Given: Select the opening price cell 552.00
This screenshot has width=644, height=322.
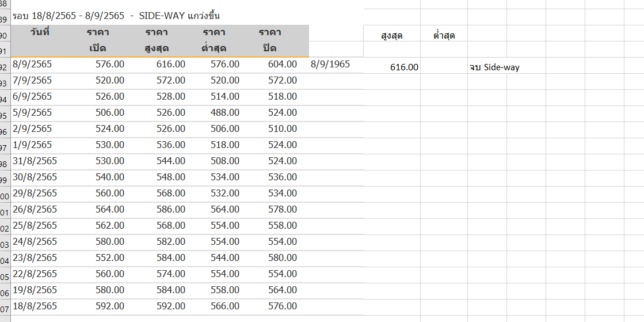Looking at the screenshot, I should click(x=109, y=258).
